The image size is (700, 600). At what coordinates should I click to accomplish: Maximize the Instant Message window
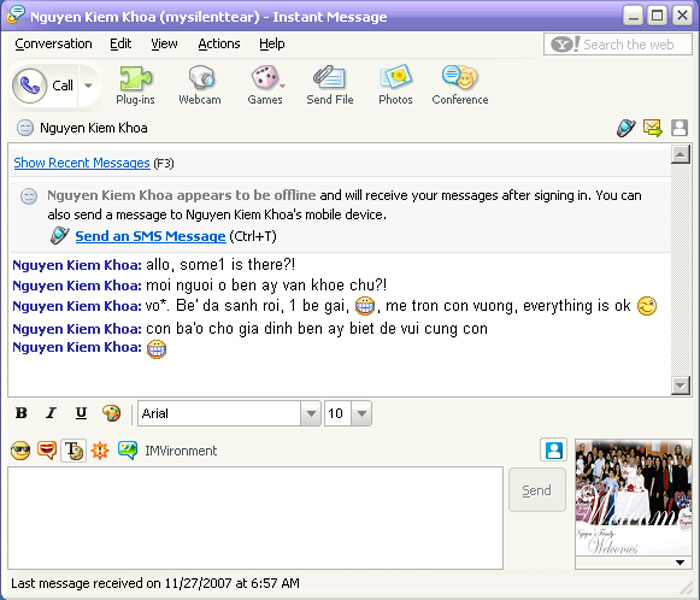point(657,16)
